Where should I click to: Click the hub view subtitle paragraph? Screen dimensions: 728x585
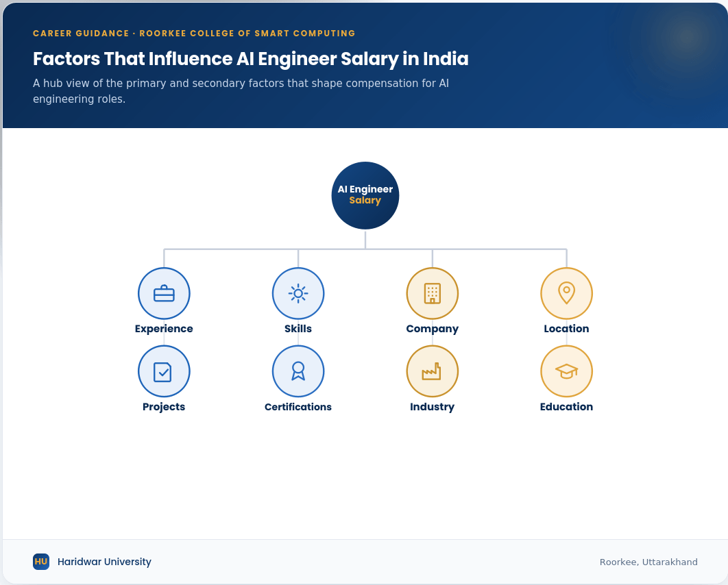click(241, 91)
